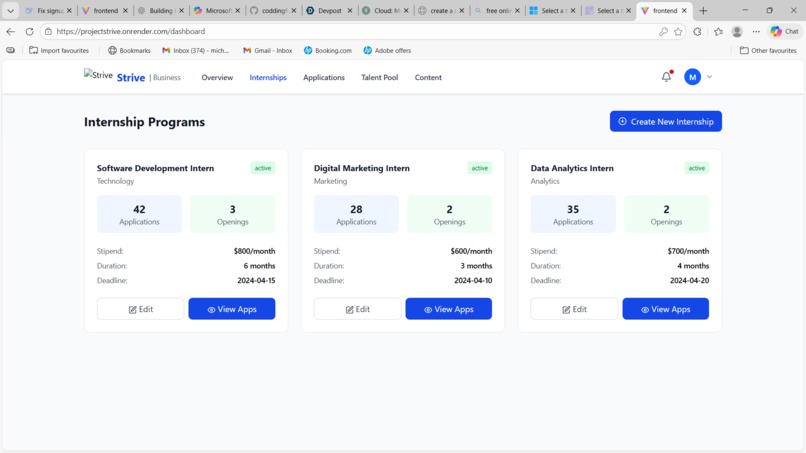Open the Bookmarks favourites item
806x453 pixels.
coord(129,50)
